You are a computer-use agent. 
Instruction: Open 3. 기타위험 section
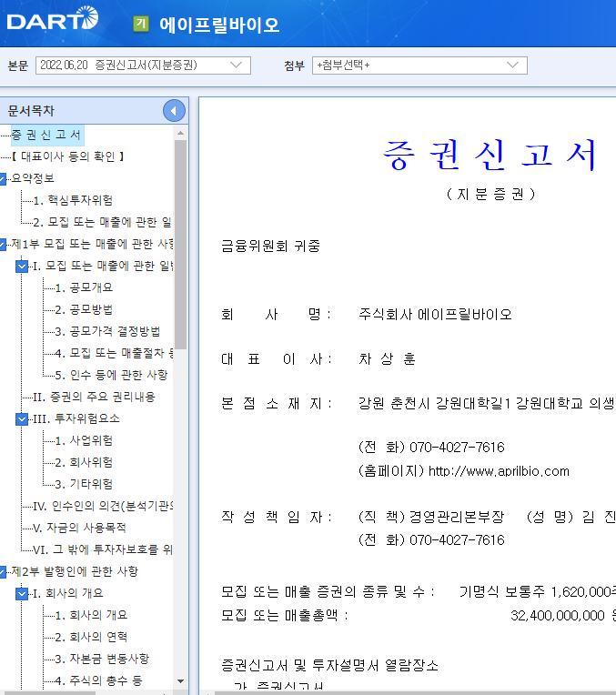(84, 484)
